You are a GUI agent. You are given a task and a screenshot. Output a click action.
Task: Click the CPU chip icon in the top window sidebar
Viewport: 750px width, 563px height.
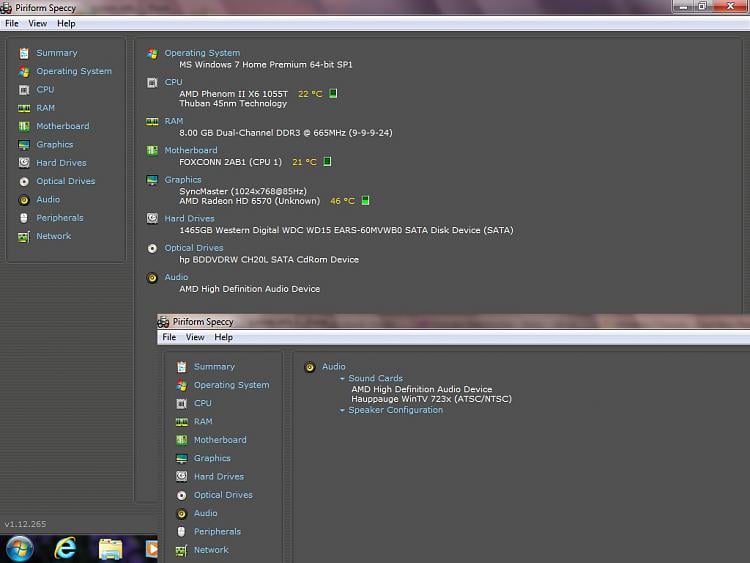click(x=24, y=90)
